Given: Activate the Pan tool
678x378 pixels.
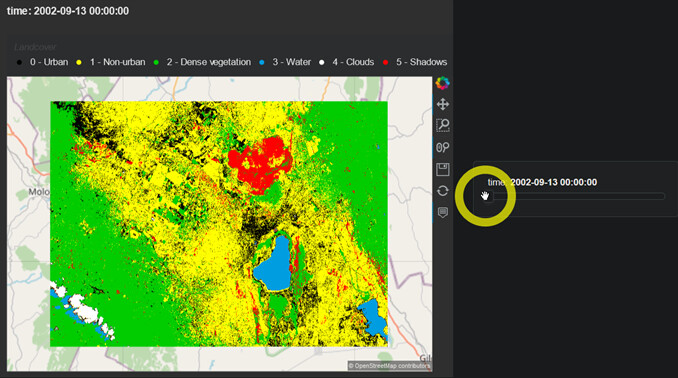Looking at the screenshot, I should tap(442, 104).
